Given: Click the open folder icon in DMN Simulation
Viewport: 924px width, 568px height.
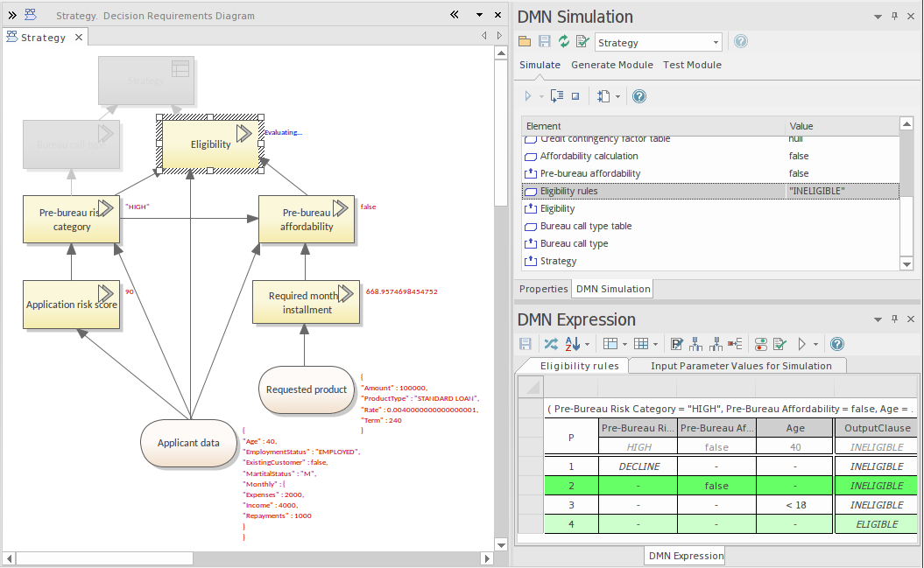Looking at the screenshot, I should (525, 42).
